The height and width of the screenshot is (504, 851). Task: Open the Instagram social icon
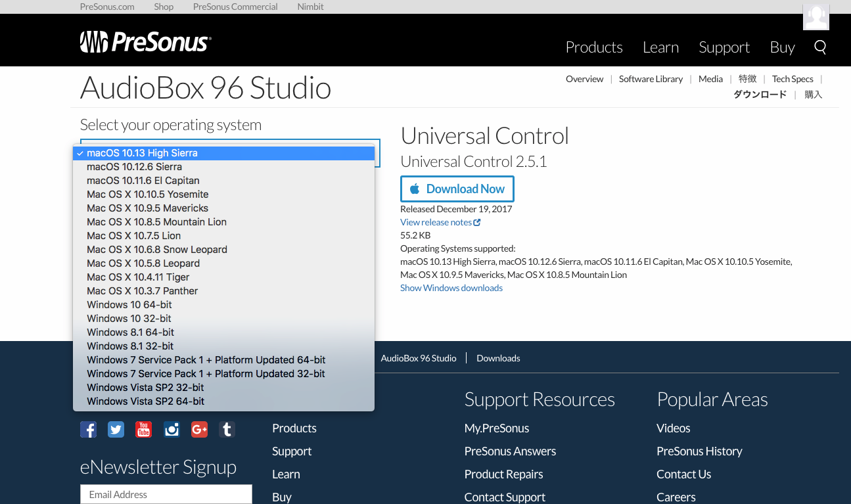click(172, 430)
